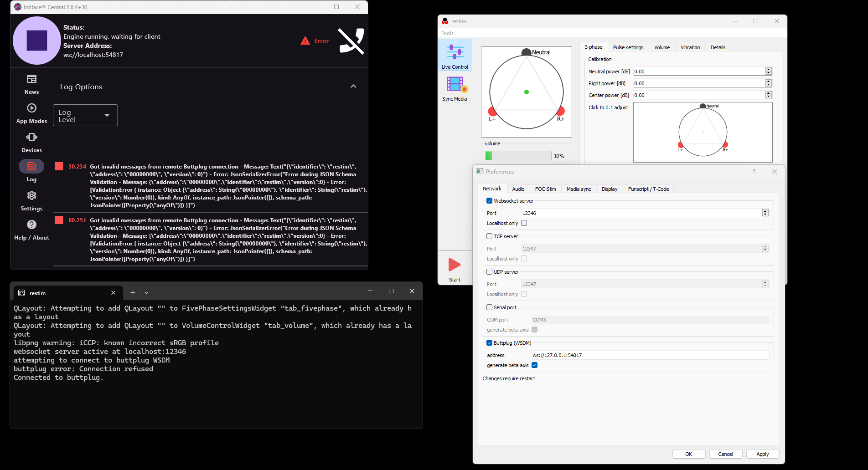Close the restim terminal tab
Screen dimensions: 868x470
[x=114, y=293]
